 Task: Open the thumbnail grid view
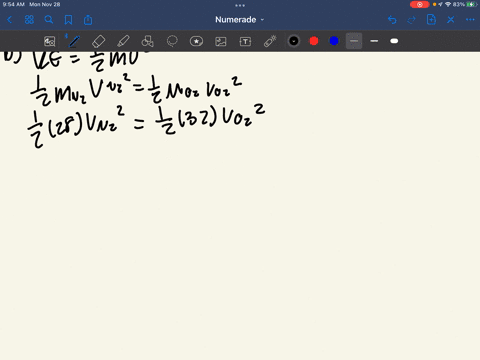[29, 20]
